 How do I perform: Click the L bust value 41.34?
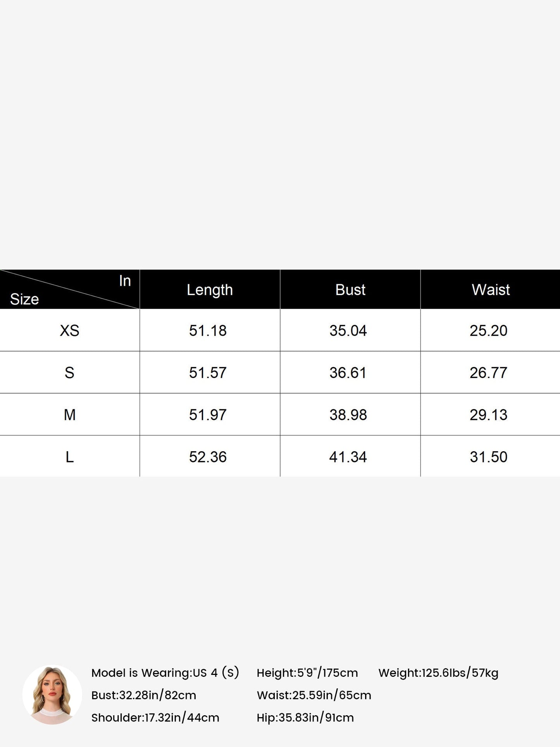pos(348,457)
